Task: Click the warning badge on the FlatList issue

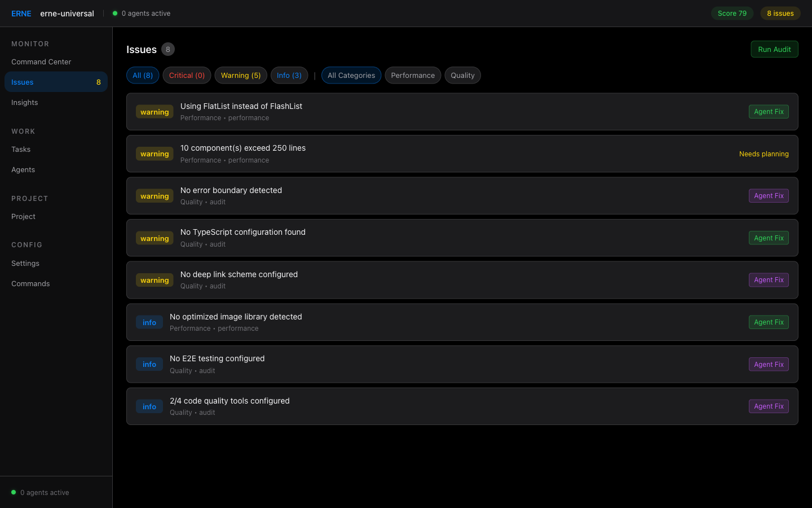Action: tap(155, 112)
